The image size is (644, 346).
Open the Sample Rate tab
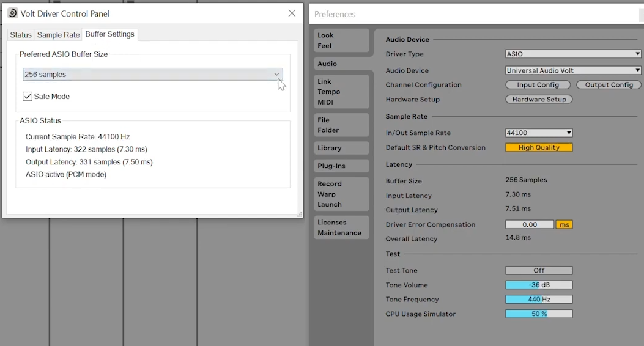(x=58, y=35)
